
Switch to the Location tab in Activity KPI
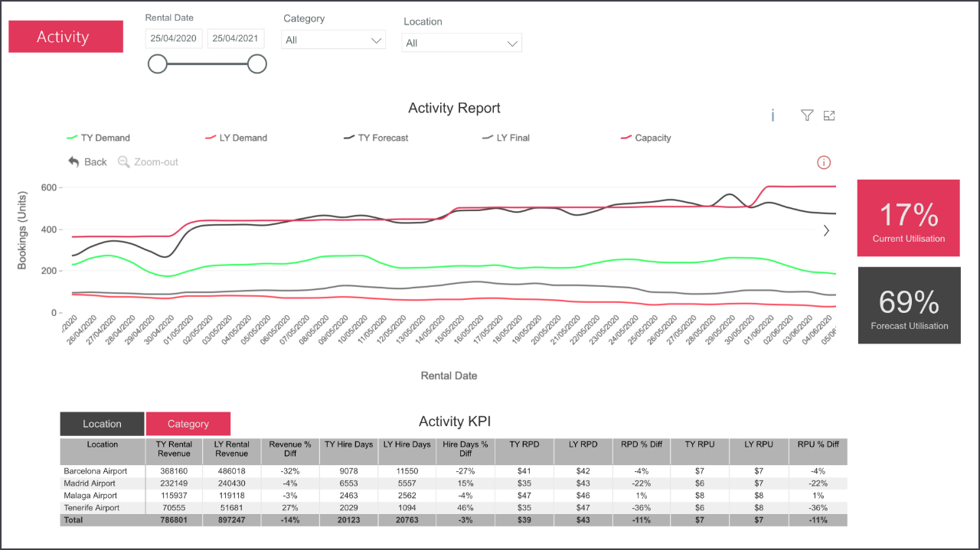click(101, 423)
